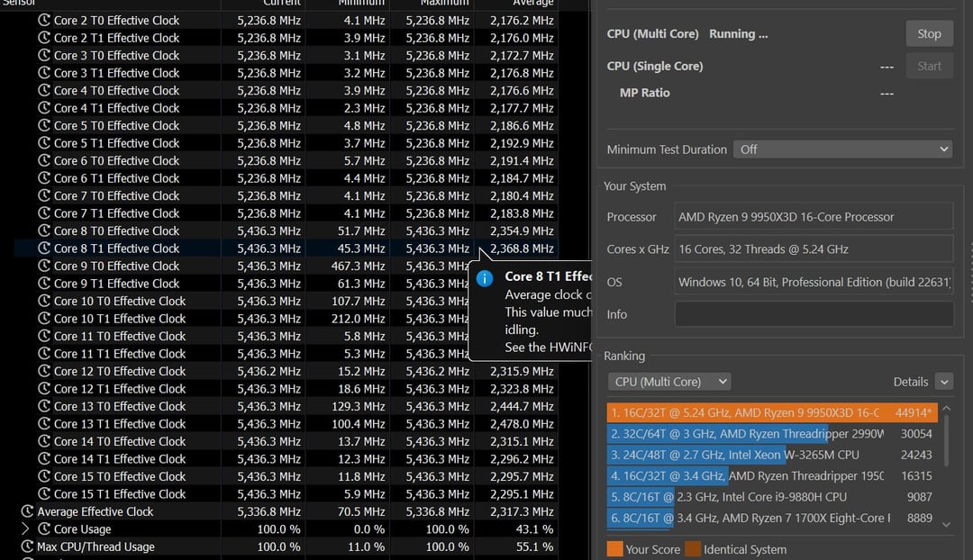Click clock icon of Core 6 T0 Effective Clock

[44, 160]
